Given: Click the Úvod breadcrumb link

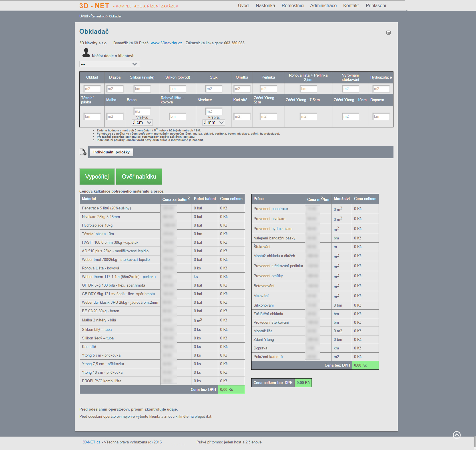Looking at the screenshot, I should point(83,16).
